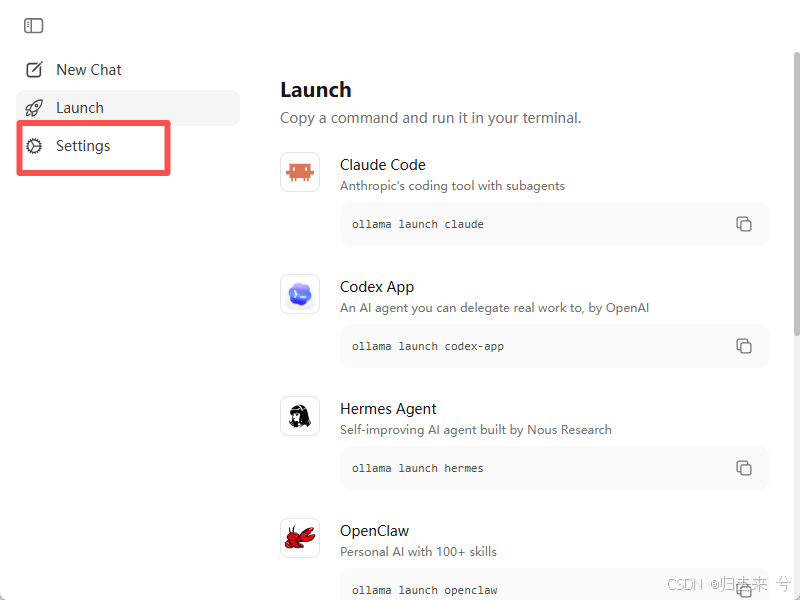Click 'An AI agent you can delegate' description
The height and width of the screenshot is (600, 800).
click(494, 308)
